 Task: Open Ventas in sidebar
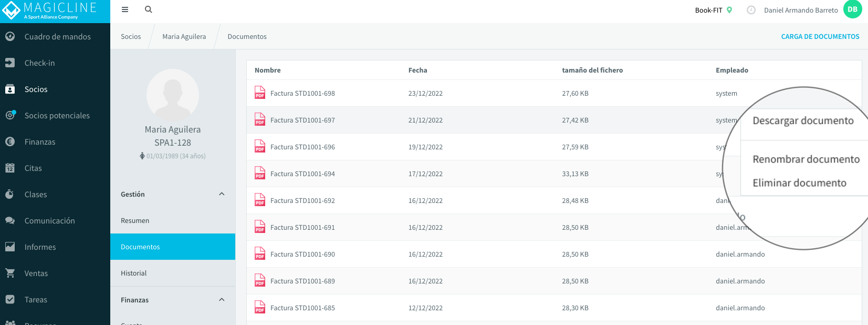[36, 273]
